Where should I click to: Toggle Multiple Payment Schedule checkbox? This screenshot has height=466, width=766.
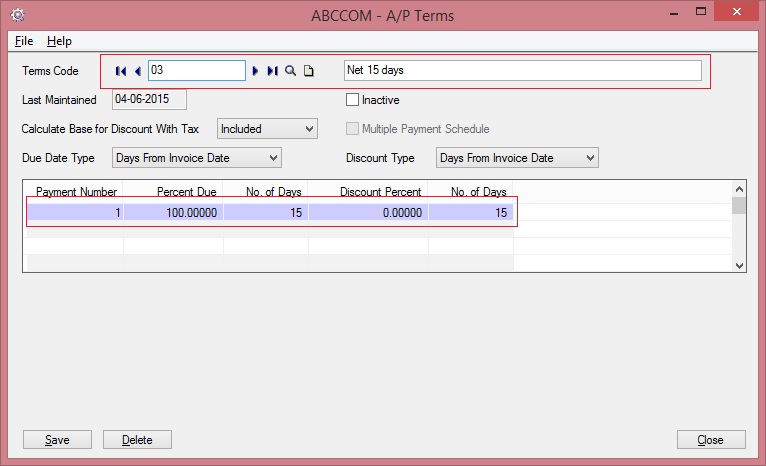tap(352, 129)
